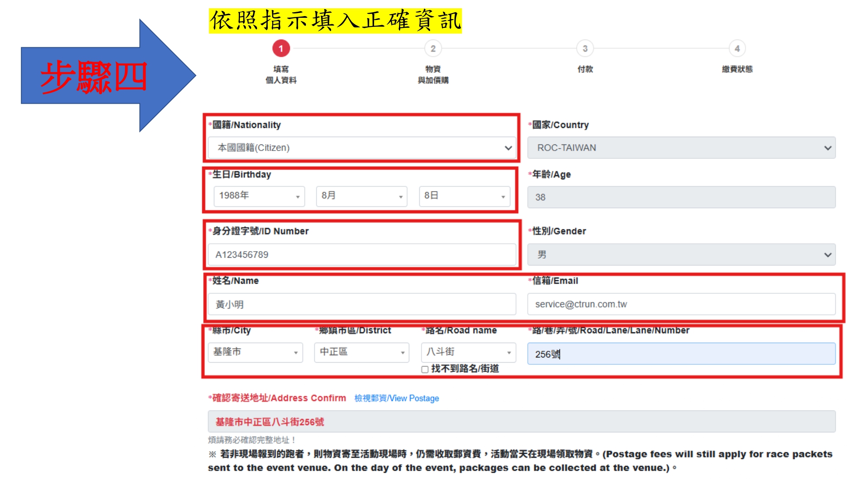Click step 2 circle for items and add-ons
This screenshot has height=488, width=868.
pos(433,49)
